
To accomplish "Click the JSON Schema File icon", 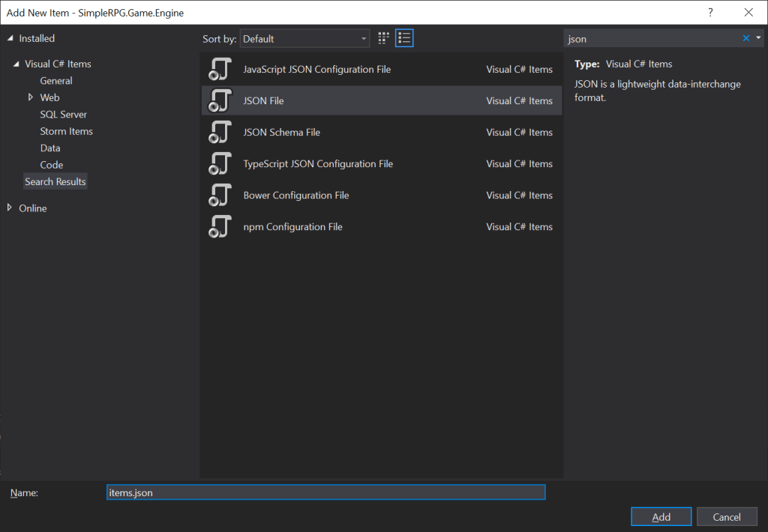I will tap(219, 132).
